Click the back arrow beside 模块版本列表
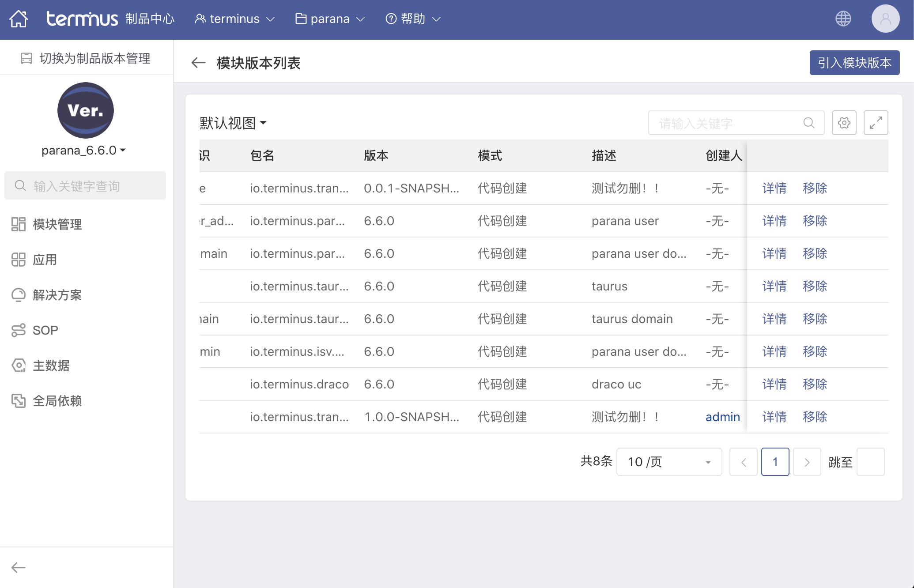 point(199,63)
